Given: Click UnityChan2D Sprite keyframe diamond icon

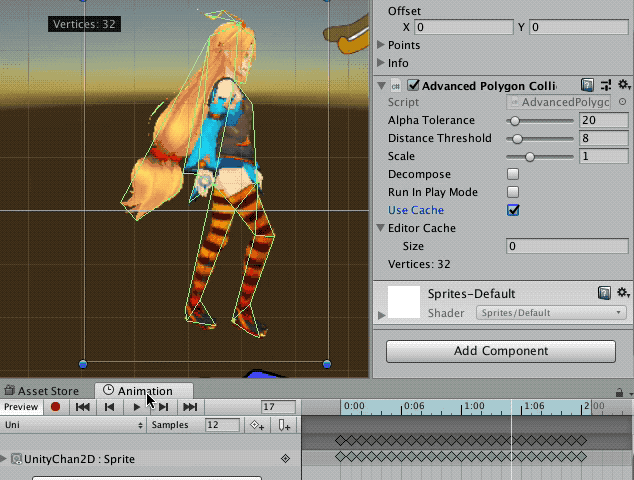Looking at the screenshot, I should 285,459.
